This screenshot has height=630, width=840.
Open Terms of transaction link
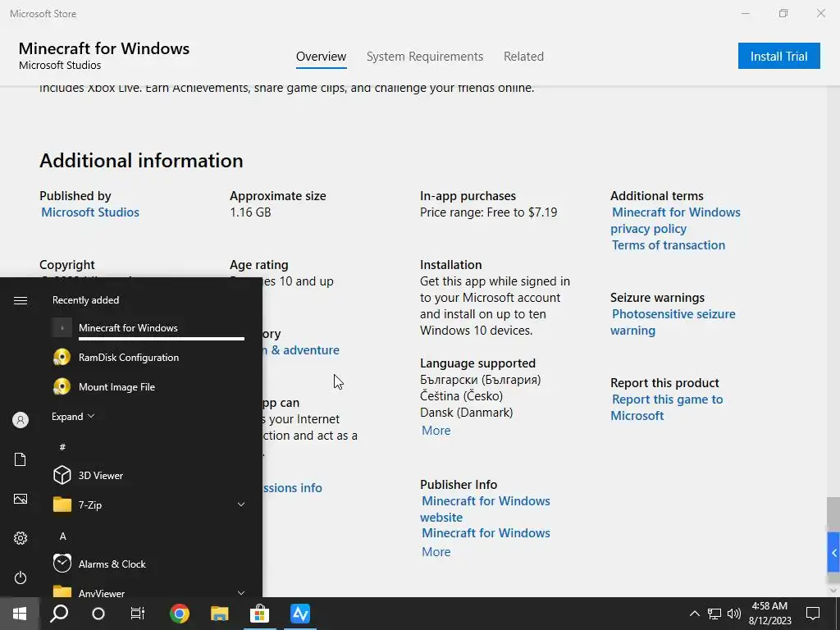coord(669,245)
